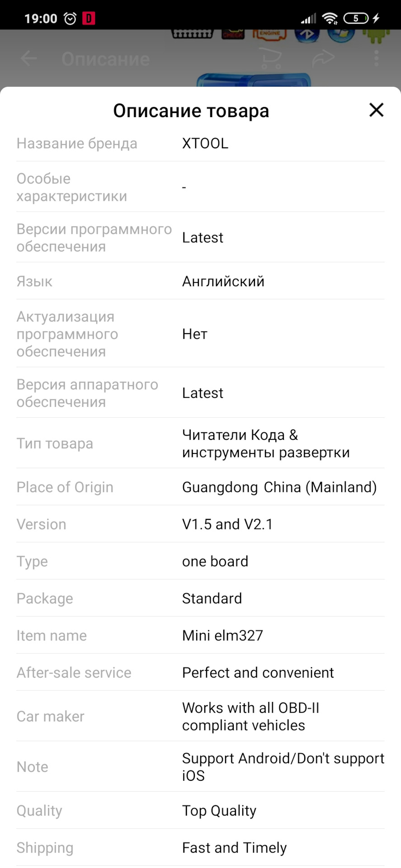Tap the Support Android/Don't support iOS note
Image resolution: width=401 pixels, height=868 pixels.
tap(283, 766)
